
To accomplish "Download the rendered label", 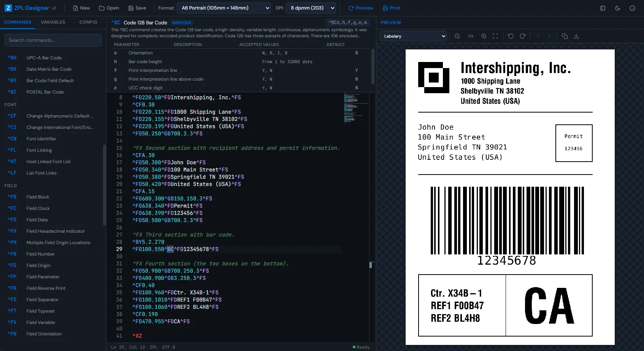I will click(577, 36).
